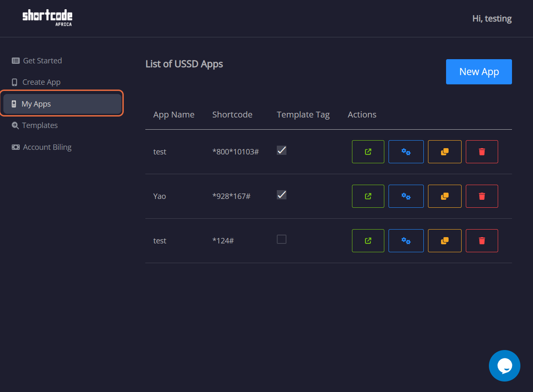The image size is (533, 392).
Task: Go to Get Started in sidebar
Action: pos(37,60)
